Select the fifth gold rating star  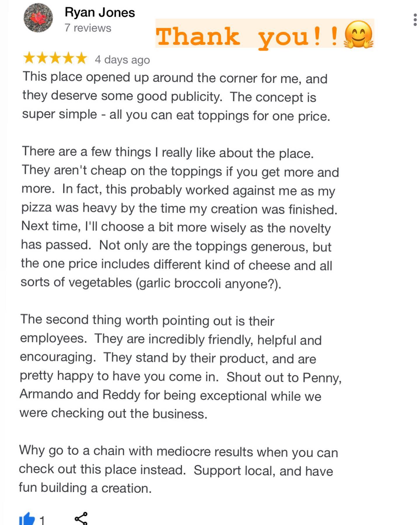tap(81, 58)
